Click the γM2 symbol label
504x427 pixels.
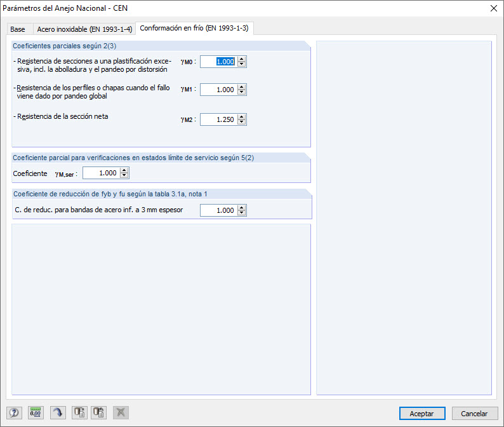pos(188,120)
